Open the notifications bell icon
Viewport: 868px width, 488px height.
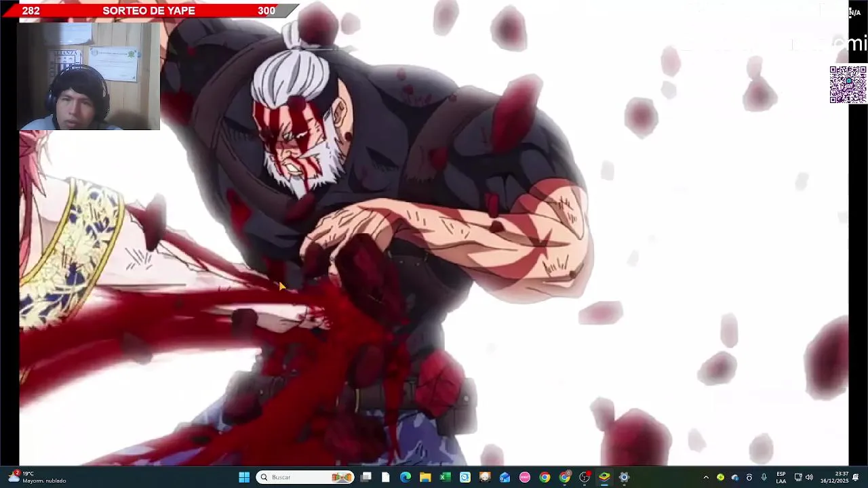point(856,477)
